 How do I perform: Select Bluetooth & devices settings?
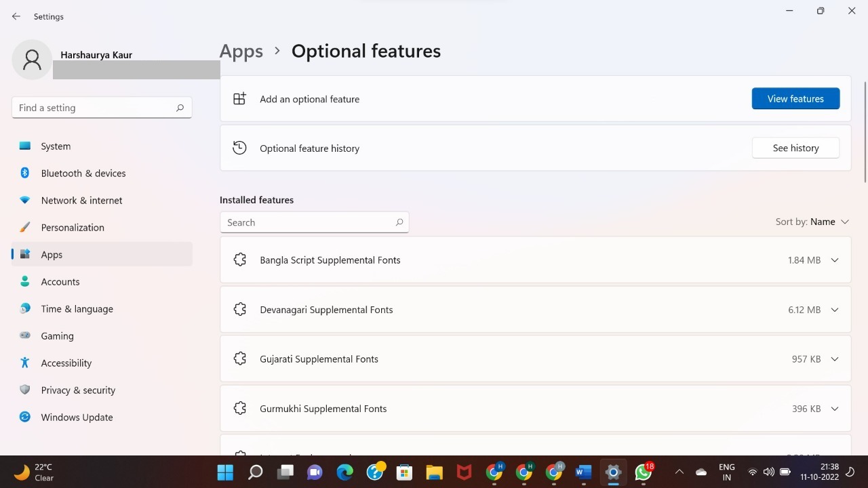[83, 173]
